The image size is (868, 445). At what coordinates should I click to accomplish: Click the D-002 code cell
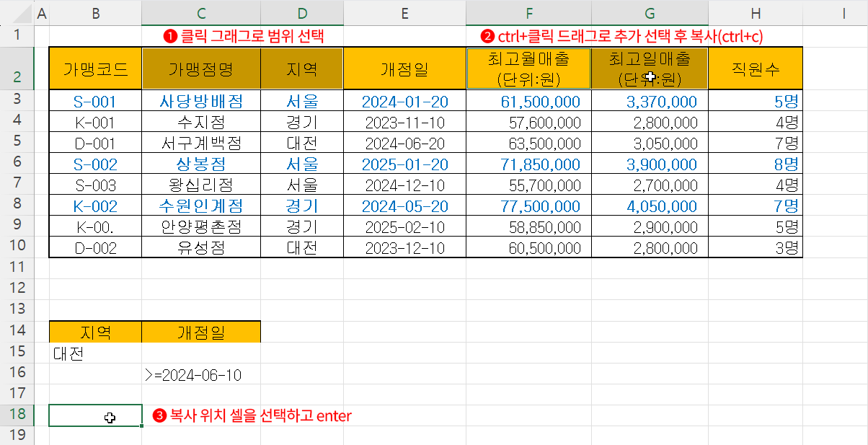click(96, 247)
